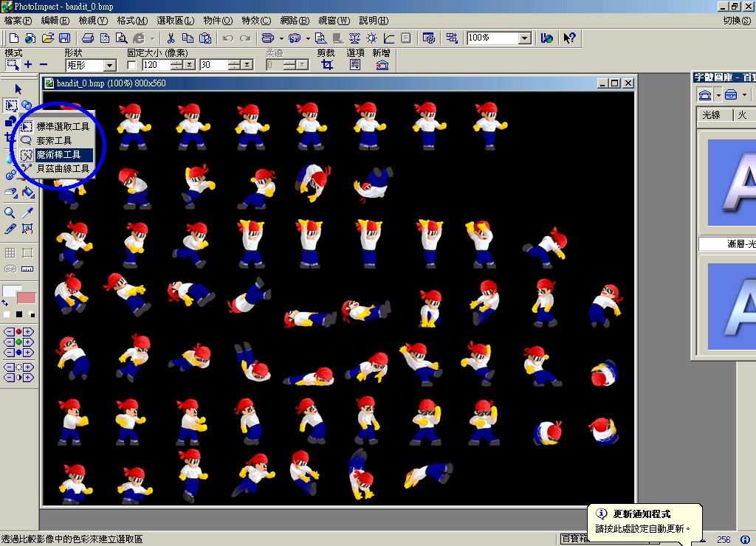Screen dimensions: 756x546
Task: Swap foreground and background colors arrows
Action: [x=5, y=303]
